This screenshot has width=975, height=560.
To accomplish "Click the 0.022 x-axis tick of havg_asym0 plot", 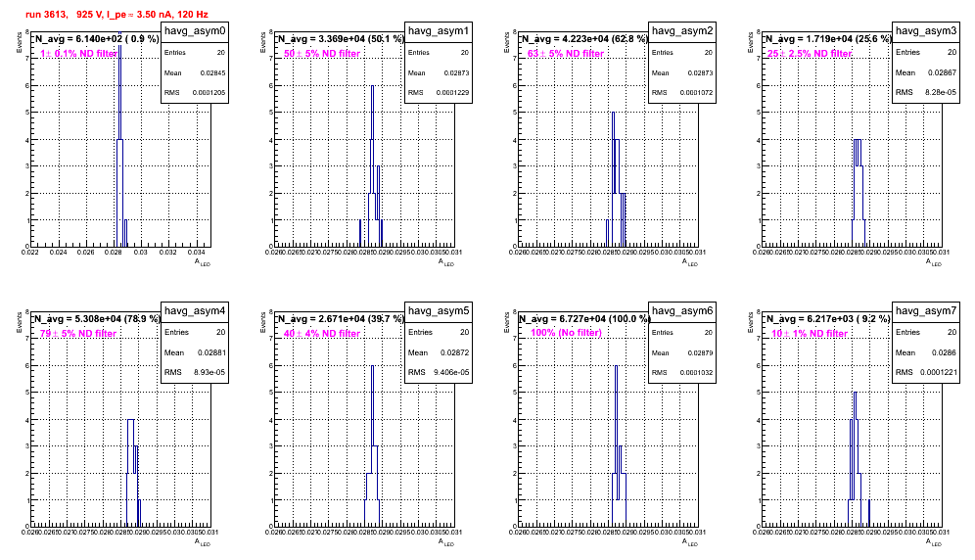I will 30,253.
